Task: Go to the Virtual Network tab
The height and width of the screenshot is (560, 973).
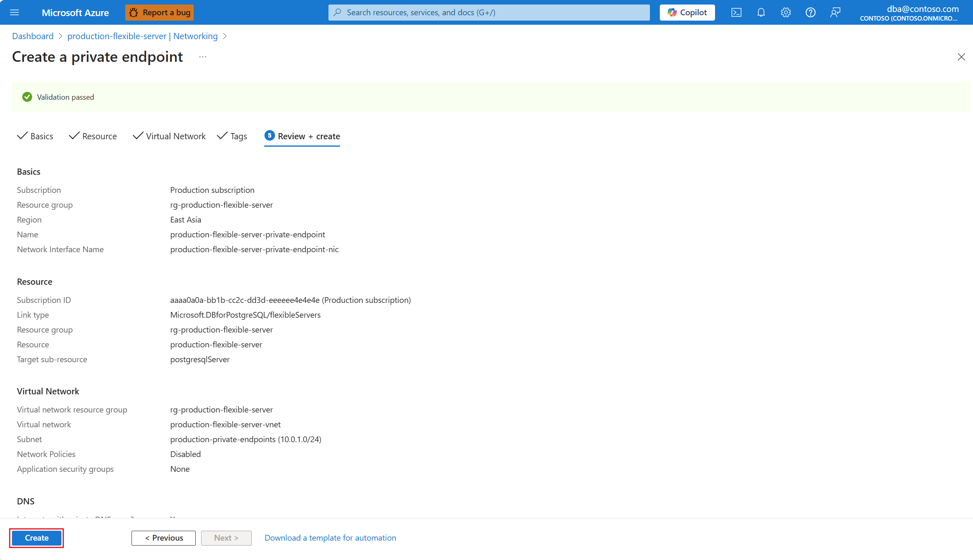Action: tap(169, 136)
